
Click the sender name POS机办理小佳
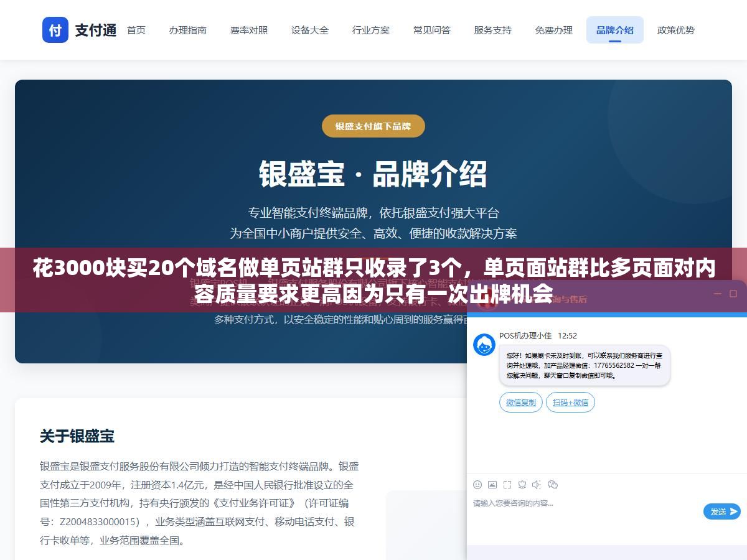pos(525,335)
